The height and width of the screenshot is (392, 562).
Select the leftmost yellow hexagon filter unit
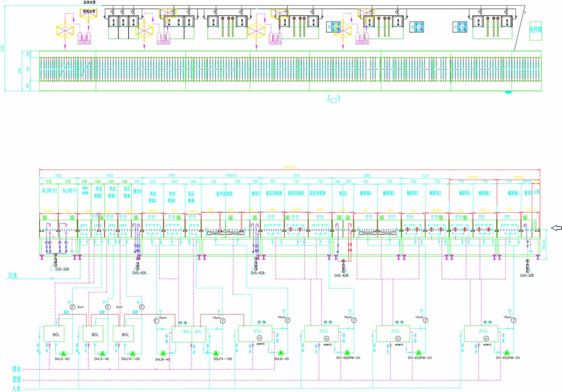pyautogui.click(x=65, y=30)
